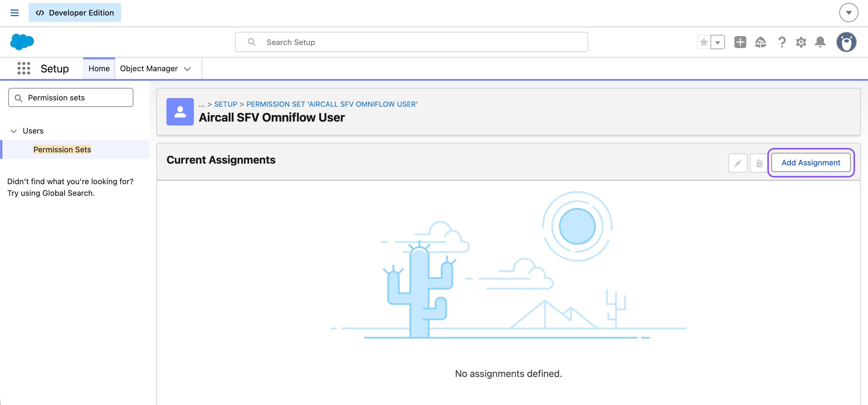Image resolution: width=868 pixels, height=405 pixels.
Task: Collapse the Users tree section
Action: coord(13,131)
